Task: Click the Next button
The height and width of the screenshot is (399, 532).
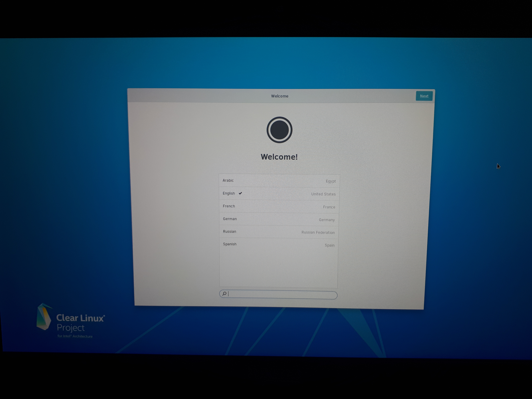Action: [x=424, y=96]
